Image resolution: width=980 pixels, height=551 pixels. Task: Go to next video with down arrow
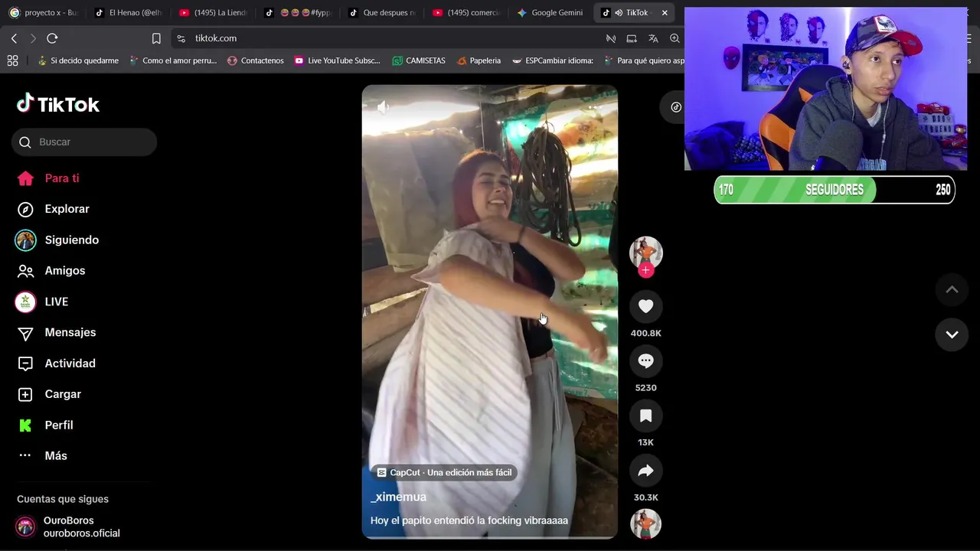pyautogui.click(x=952, y=334)
